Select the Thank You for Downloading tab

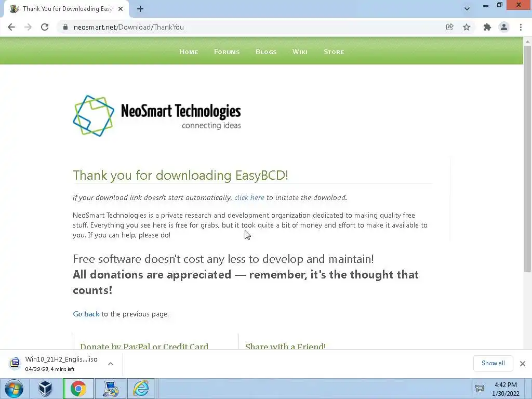[66, 9]
